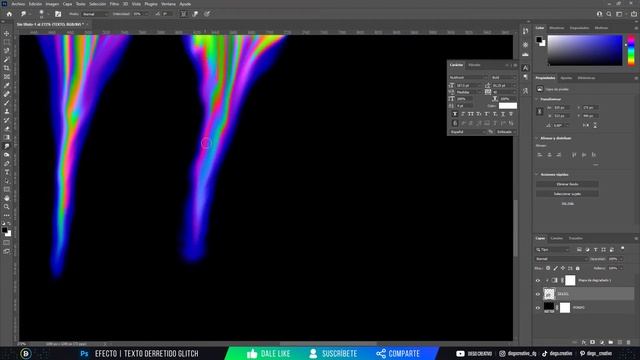Select the Zoom tool
The width and height of the screenshot is (640, 360).
coord(7,207)
